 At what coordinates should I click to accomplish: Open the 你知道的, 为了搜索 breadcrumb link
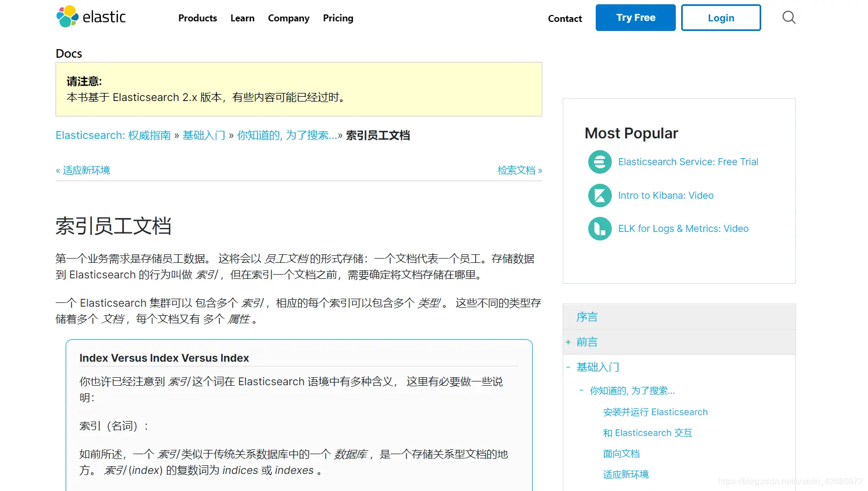[287, 135]
